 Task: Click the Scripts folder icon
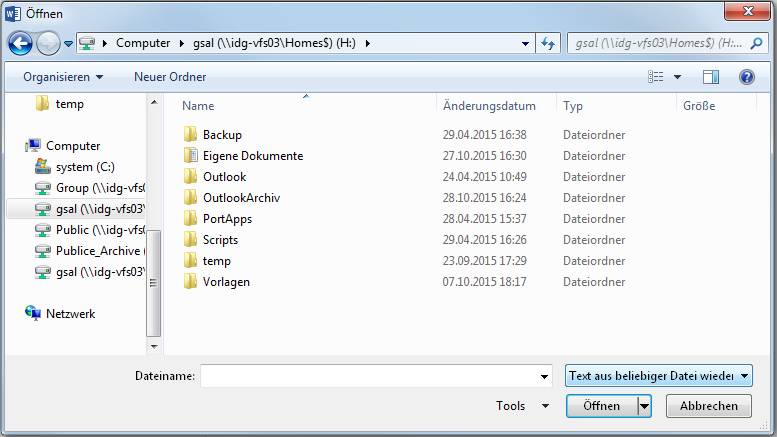[x=190, y=240]
